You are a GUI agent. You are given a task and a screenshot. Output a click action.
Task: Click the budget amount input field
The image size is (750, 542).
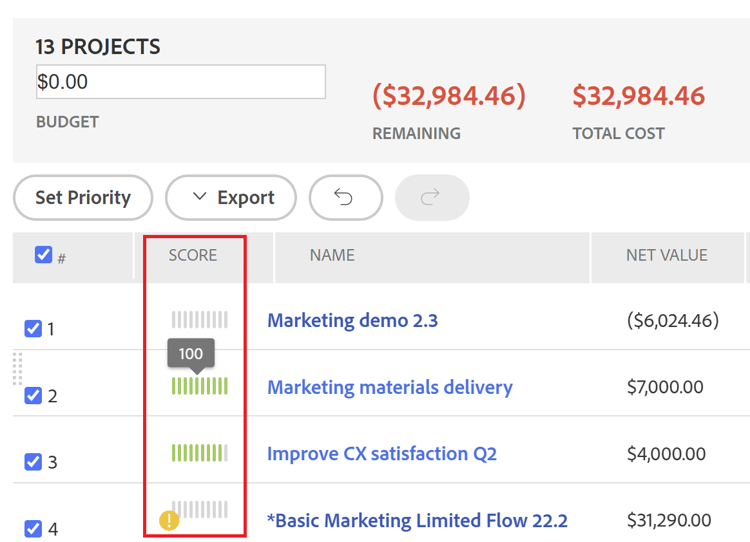[180, 82]
